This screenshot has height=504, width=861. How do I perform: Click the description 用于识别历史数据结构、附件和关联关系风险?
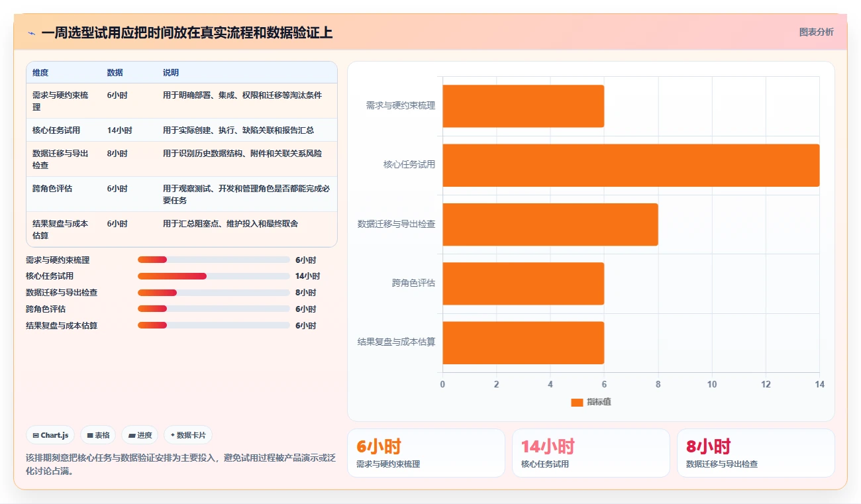pos(242,154)
